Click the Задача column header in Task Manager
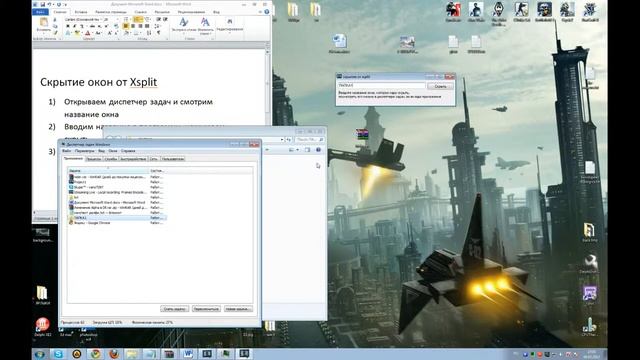 coord(108,171)
